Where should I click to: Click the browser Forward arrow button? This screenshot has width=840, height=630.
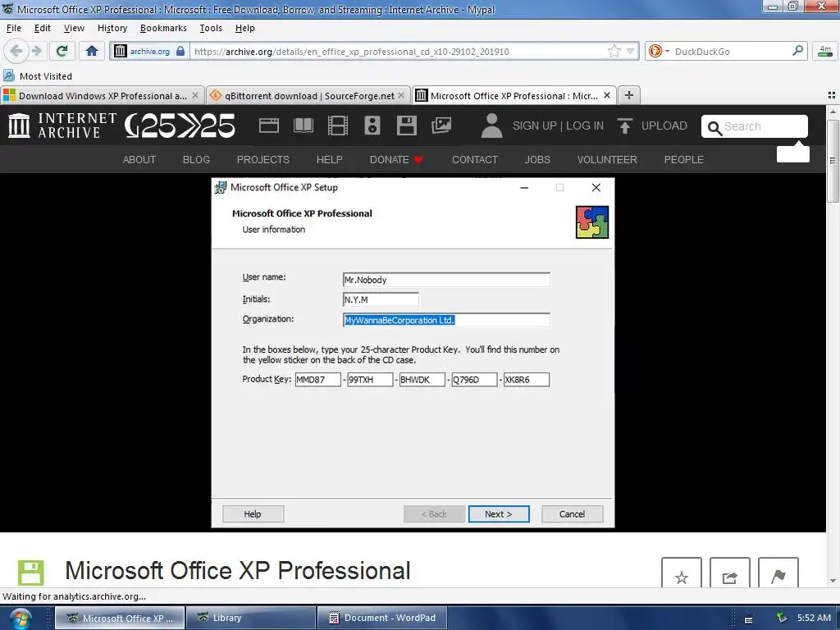[36, 52]
